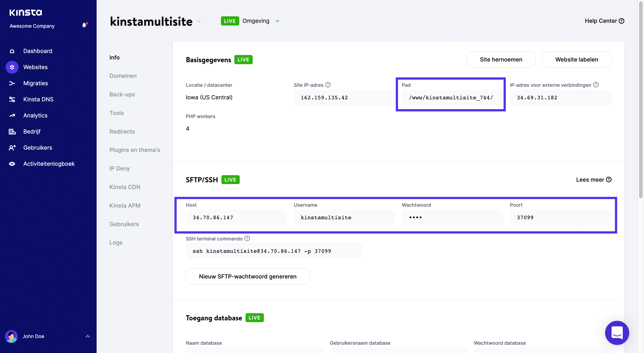
Task: Click external IP-adres help icon
Action: [596, 85]
